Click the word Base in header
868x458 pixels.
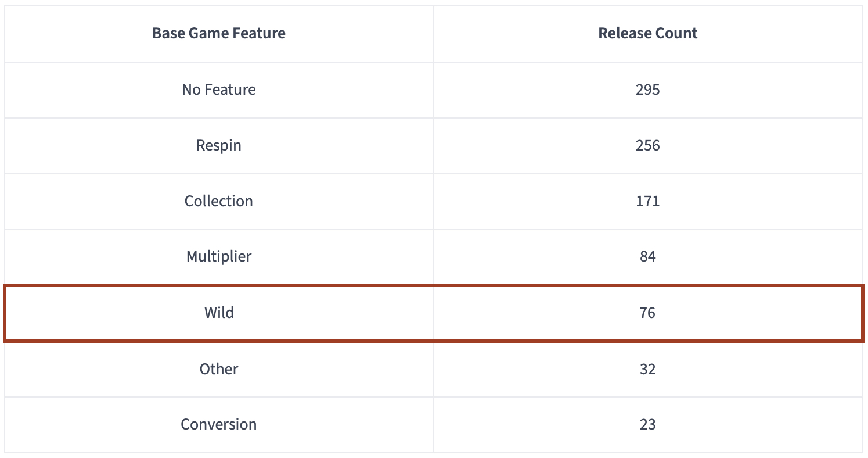[166, 33]
